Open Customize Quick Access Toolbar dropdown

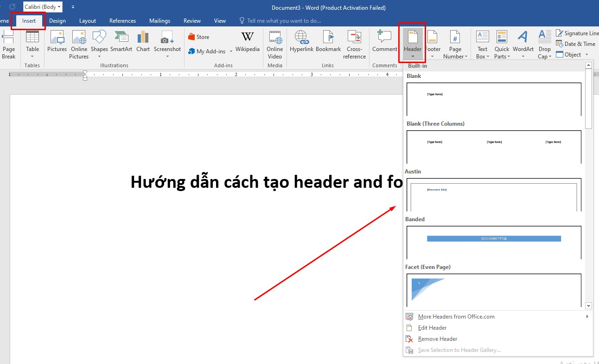point(73,7)
